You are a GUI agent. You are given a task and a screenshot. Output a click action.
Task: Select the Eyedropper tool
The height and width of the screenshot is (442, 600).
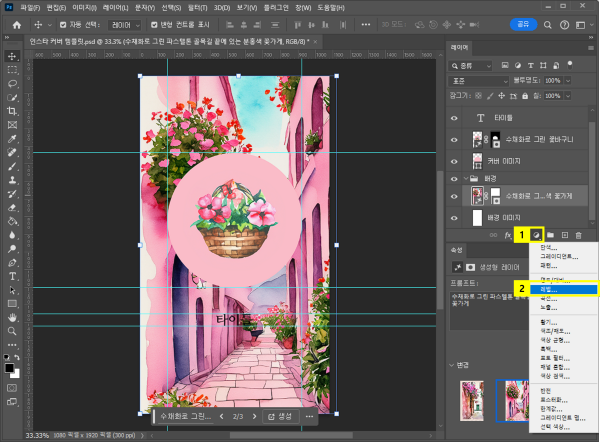(12, 138)
